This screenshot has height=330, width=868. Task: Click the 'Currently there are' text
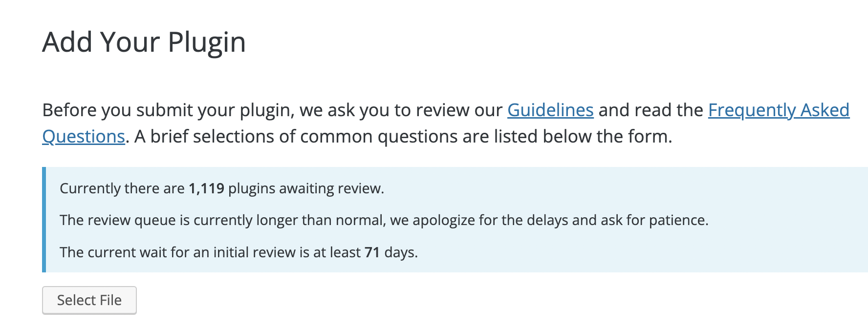(x=122, y=188)
